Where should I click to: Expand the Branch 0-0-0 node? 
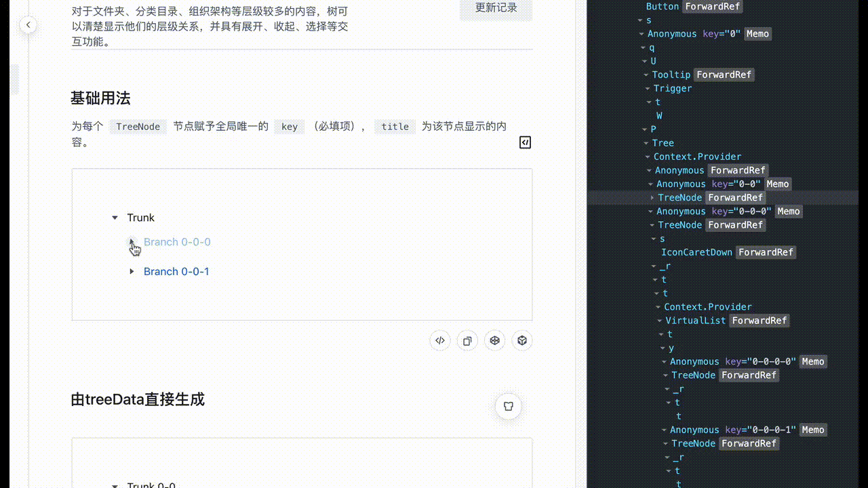131,242
